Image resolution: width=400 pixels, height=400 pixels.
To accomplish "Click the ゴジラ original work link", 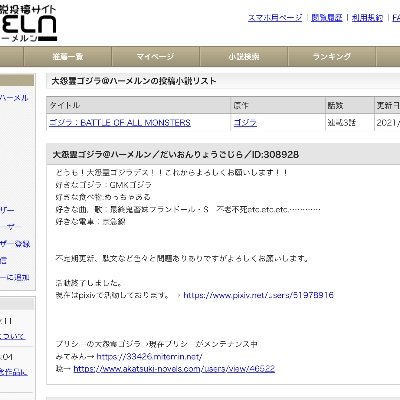I will click(x=245, y=123).
